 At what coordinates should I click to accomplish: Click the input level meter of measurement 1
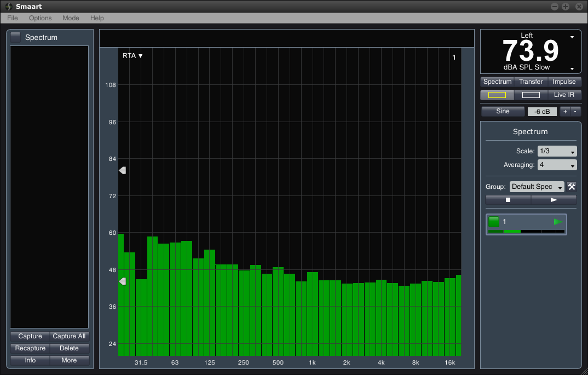tap(526, 232)
